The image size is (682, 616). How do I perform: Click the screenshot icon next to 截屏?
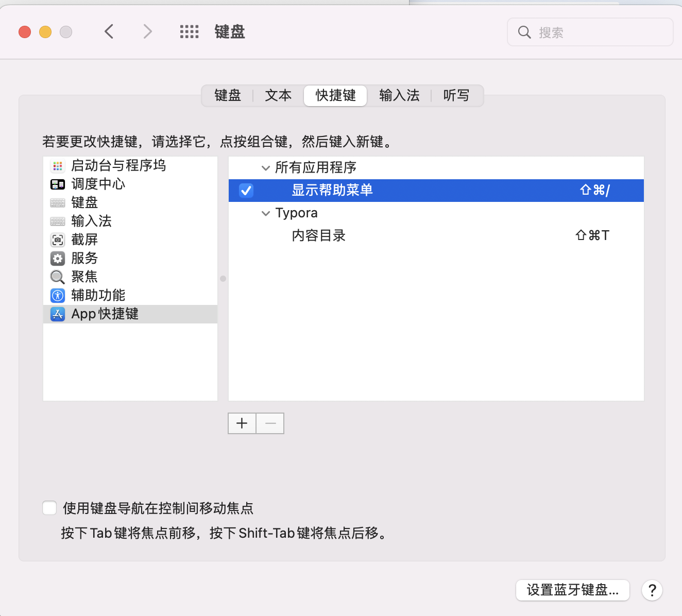click(58, 240)
